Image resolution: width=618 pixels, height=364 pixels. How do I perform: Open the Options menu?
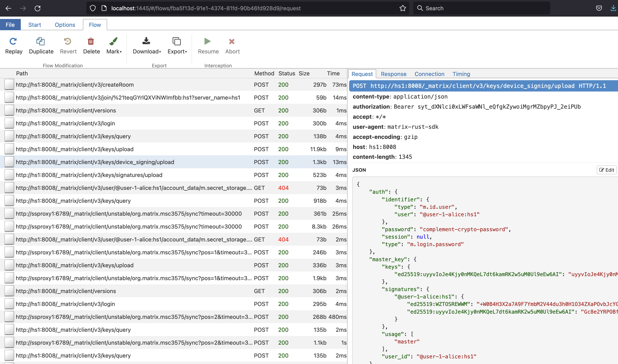pos(65,25)
